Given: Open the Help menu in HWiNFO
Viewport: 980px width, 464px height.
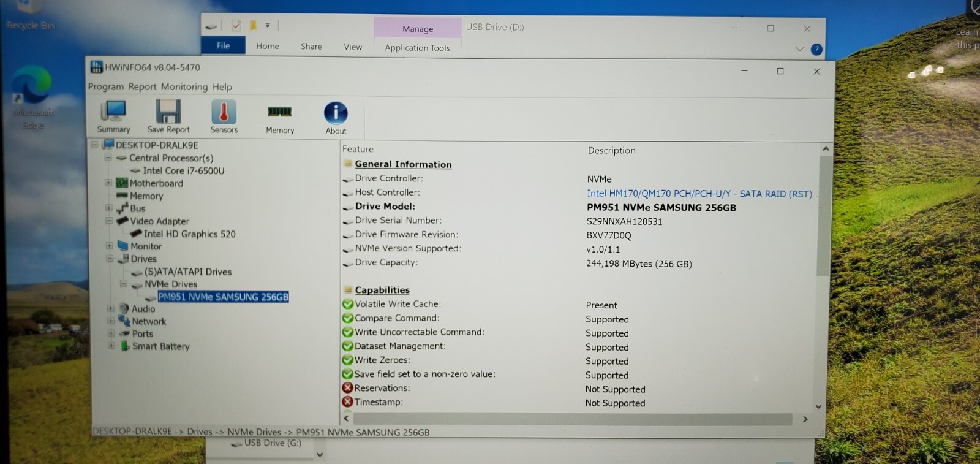Looking at the screenshot, I should coord(222,87).
